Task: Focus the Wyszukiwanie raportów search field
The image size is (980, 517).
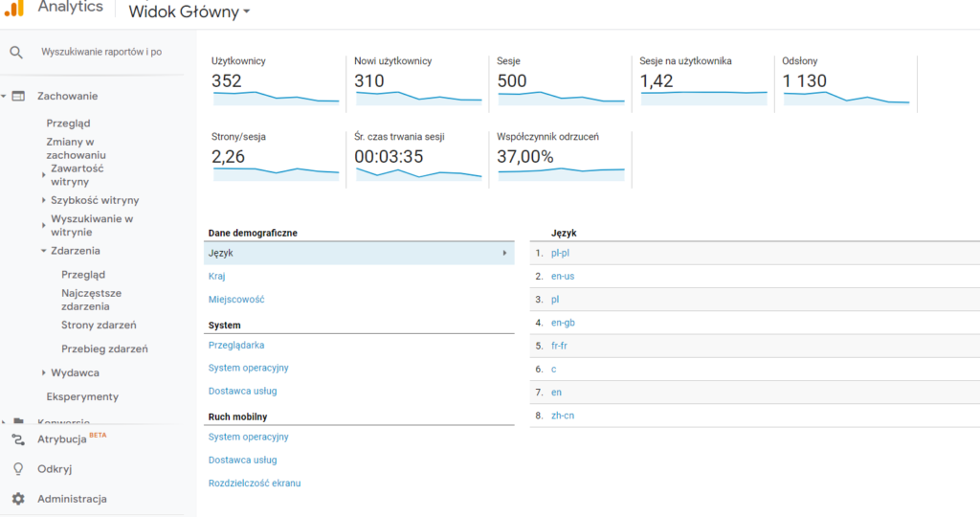Action: click(x=101, y=52)
